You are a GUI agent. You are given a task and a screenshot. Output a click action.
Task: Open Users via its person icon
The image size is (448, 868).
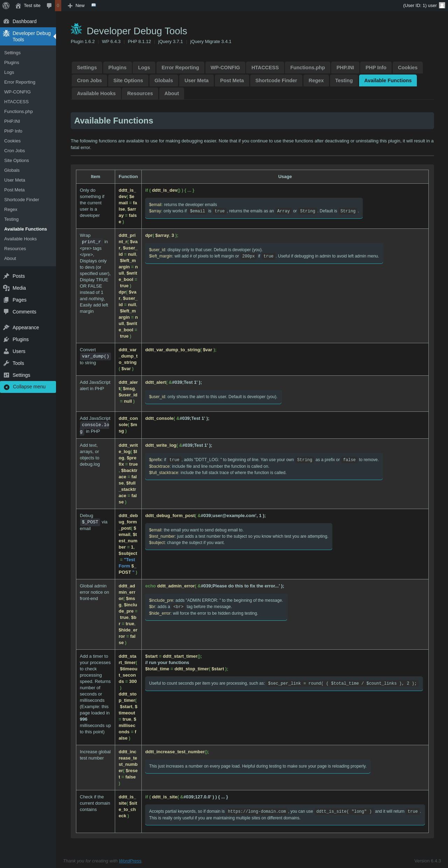6,351
